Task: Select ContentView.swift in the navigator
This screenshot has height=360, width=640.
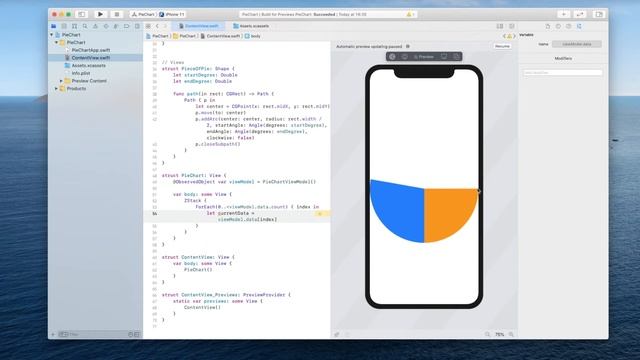Action: 91,58
